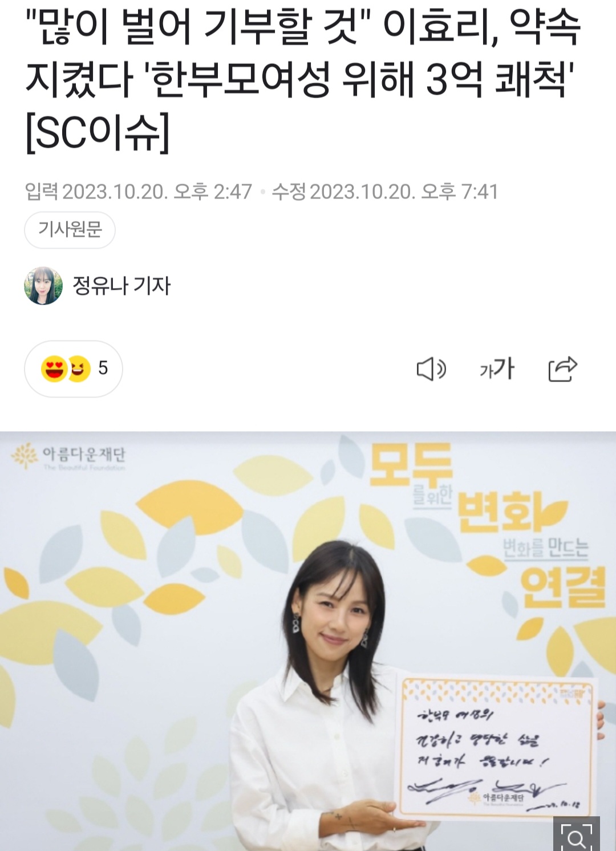Click the reporter name 정유나 기자
Screen dimensions: 616x851
121,286
